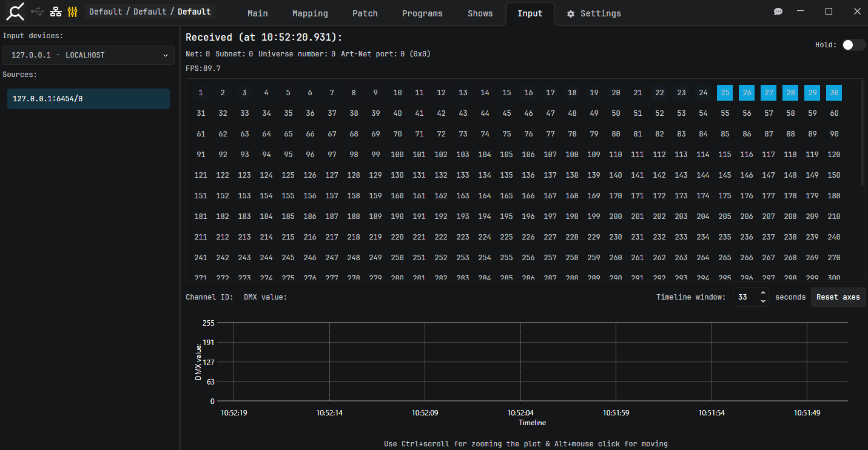This screenshot has height=450, width=868.
Task: Select highlighted DMX channel 28
Action: 790,93
